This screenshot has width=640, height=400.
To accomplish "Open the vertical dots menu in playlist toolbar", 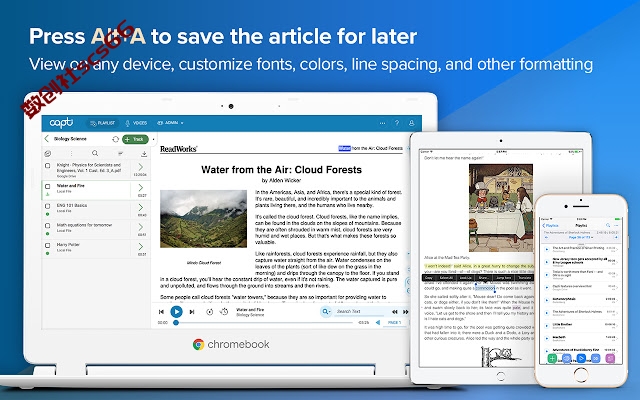I will [x=71, y=153].
